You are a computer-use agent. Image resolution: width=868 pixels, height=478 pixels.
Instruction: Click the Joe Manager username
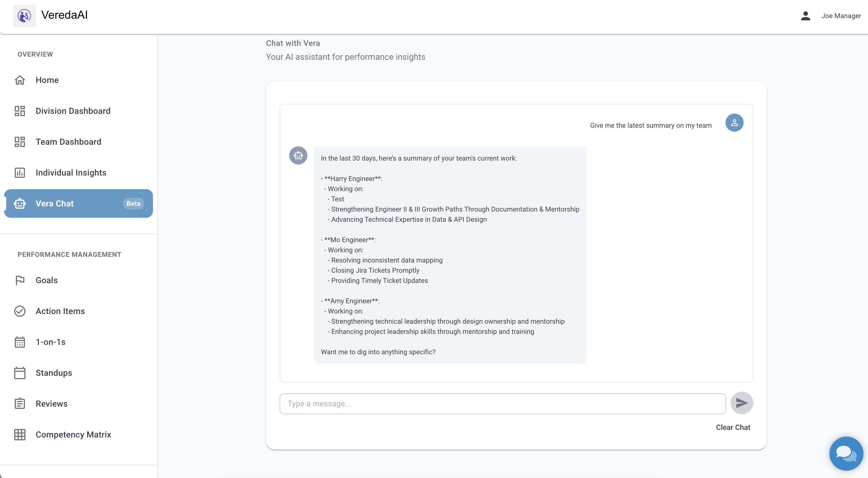[x=841, y=16]
